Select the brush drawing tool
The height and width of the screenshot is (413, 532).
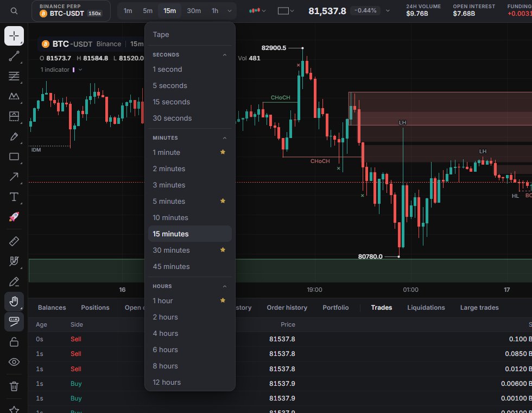pos(14,136)
